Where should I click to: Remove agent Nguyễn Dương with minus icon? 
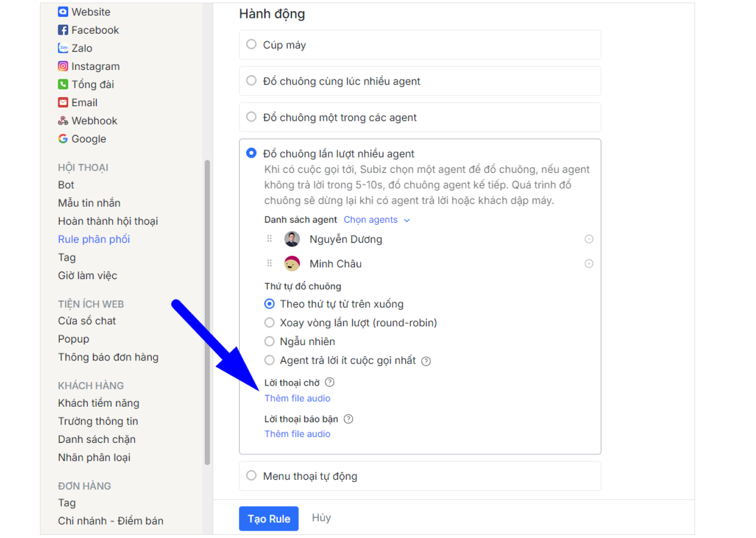point(589,239)
